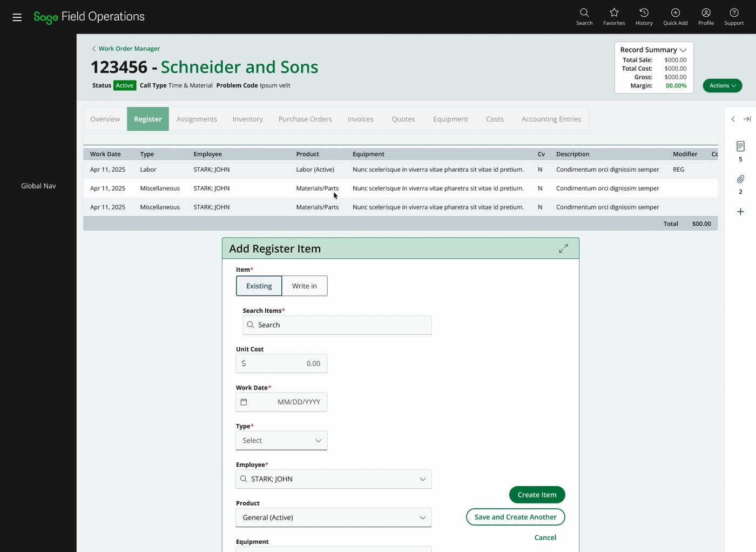Click the $00.00 total value
The image size is (756, 552).
coord(701,224)
